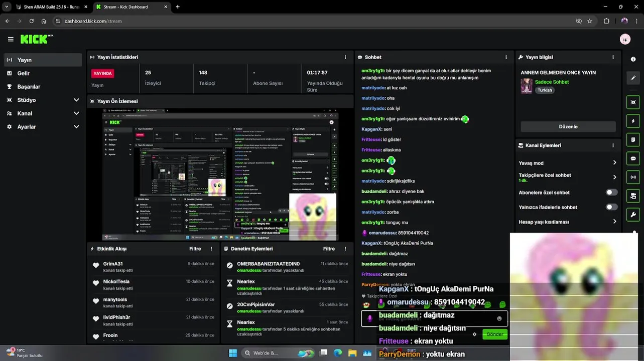Open browser tab search dropdown
This screenshot has height=361, width=644.
7,7
